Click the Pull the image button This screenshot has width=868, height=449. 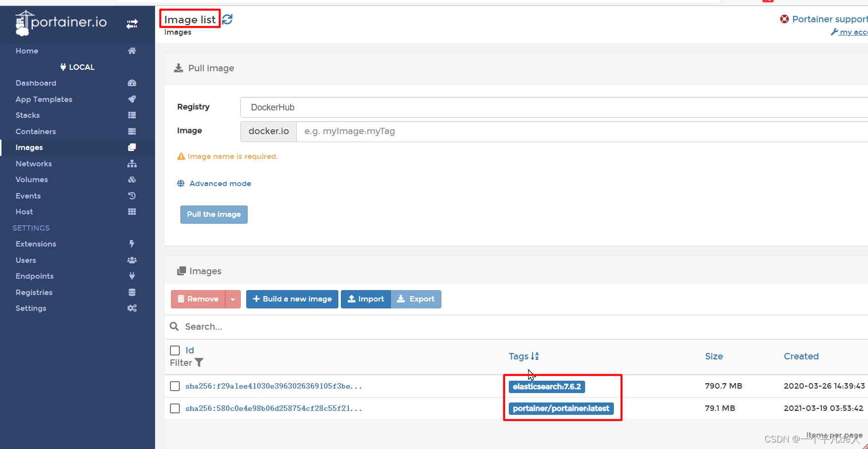point(214,214)
